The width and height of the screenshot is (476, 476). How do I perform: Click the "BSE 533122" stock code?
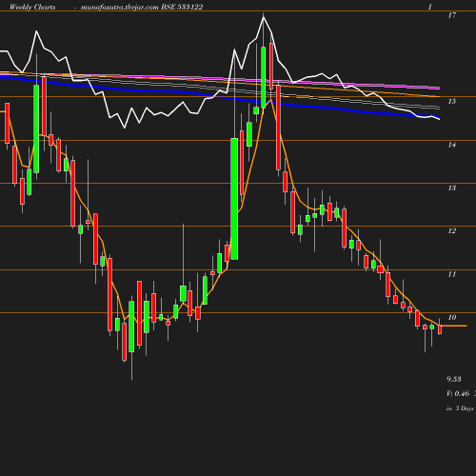point(182,7)
